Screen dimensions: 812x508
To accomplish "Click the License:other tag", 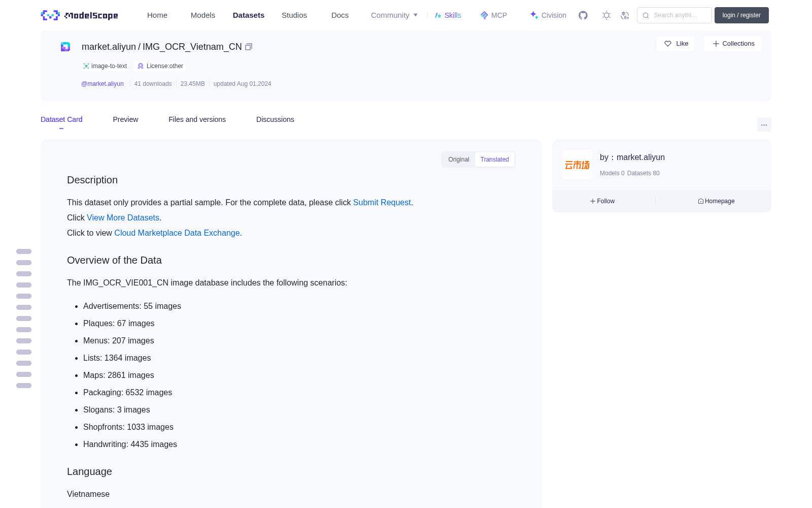I will (160, 66).
